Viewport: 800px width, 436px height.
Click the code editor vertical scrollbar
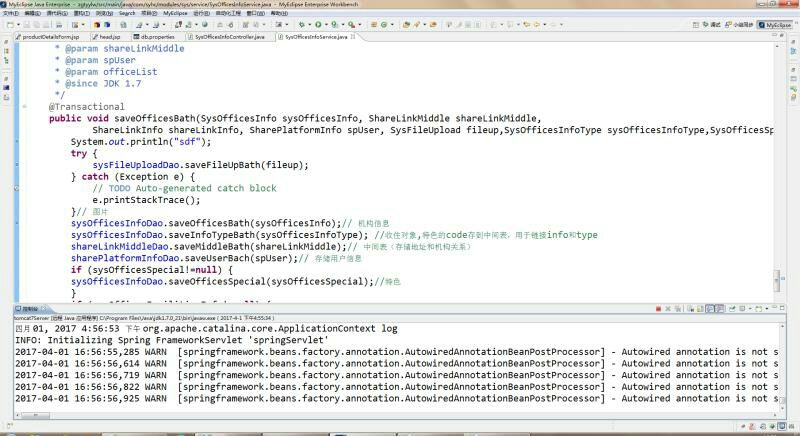click(x=794, y=150)
